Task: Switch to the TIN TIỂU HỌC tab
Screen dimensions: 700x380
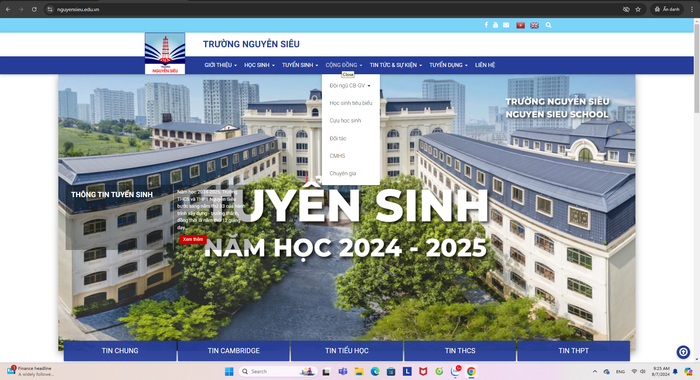Action: (347, 351)
